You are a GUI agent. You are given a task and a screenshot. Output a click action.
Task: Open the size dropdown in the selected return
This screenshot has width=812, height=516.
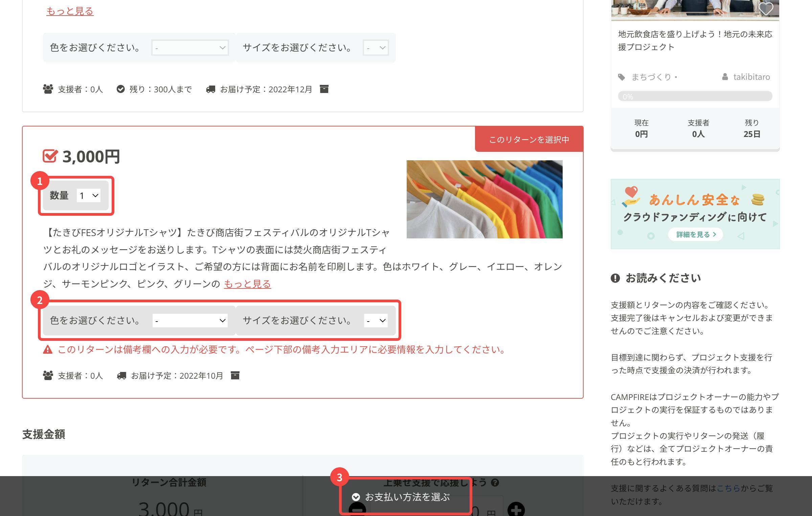[x=376, y=321]
